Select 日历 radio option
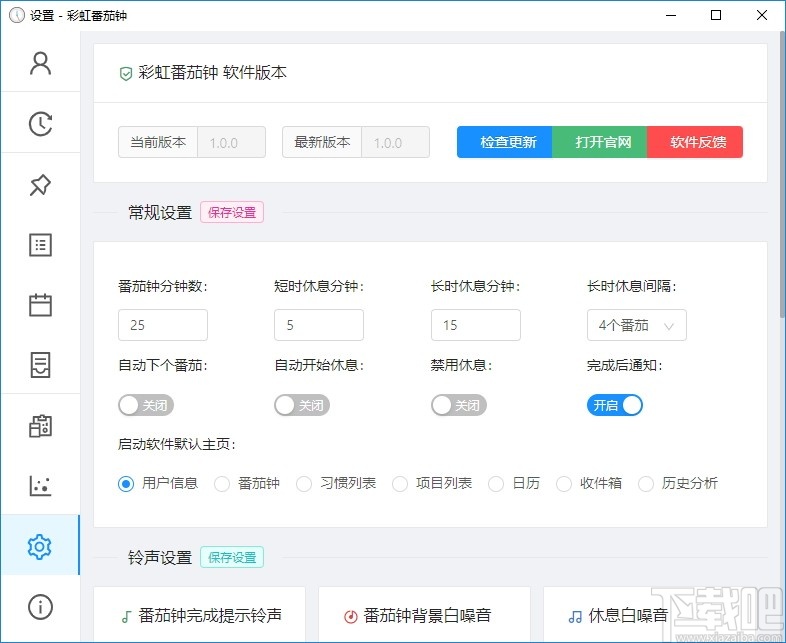Viewport: 786px width, 643px height. pyautogui.click(x=496, y=484)
